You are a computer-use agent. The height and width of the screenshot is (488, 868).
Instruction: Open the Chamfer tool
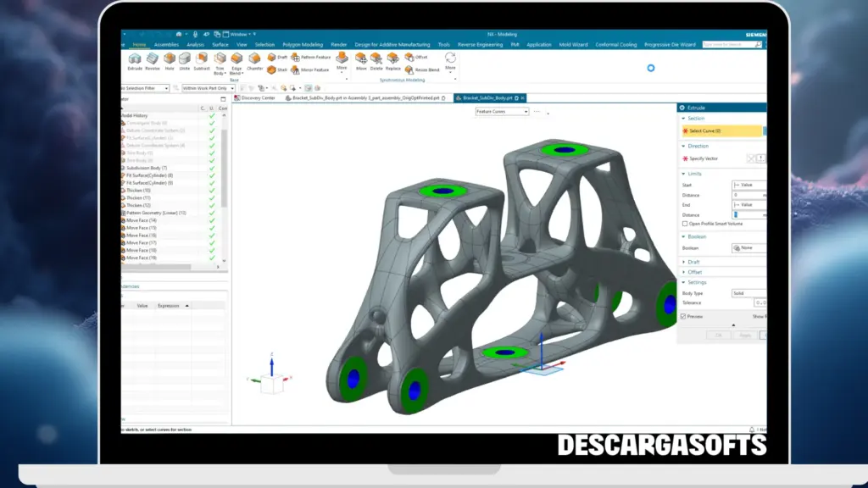[256, 59]
